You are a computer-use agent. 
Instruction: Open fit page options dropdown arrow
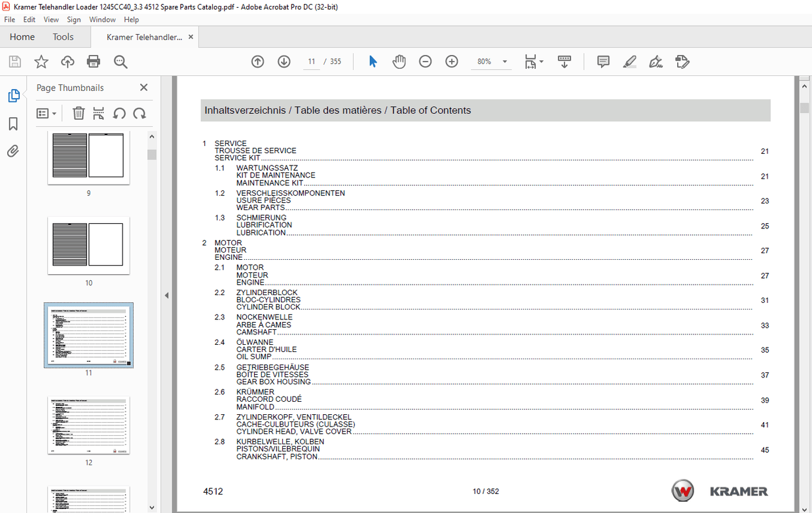point(542,62)
